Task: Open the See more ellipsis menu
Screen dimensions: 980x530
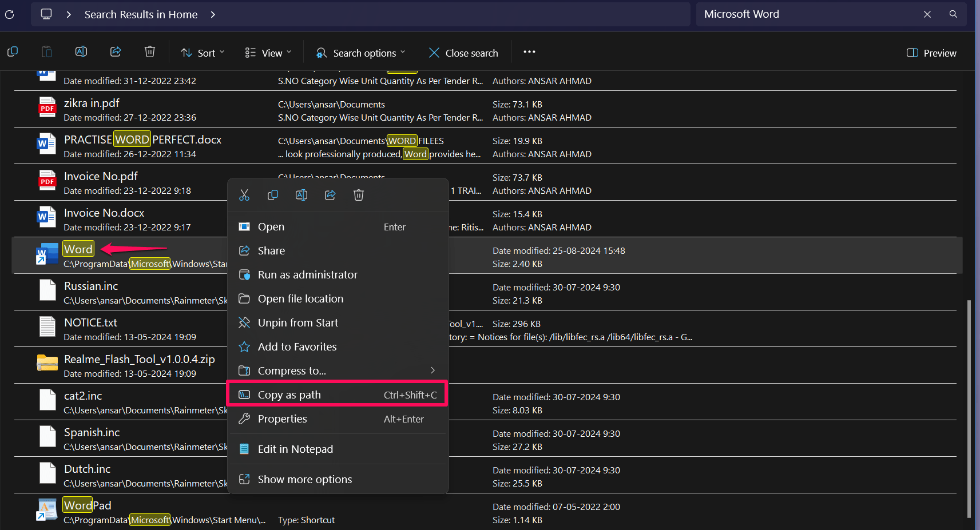Action: pos(529,52)
